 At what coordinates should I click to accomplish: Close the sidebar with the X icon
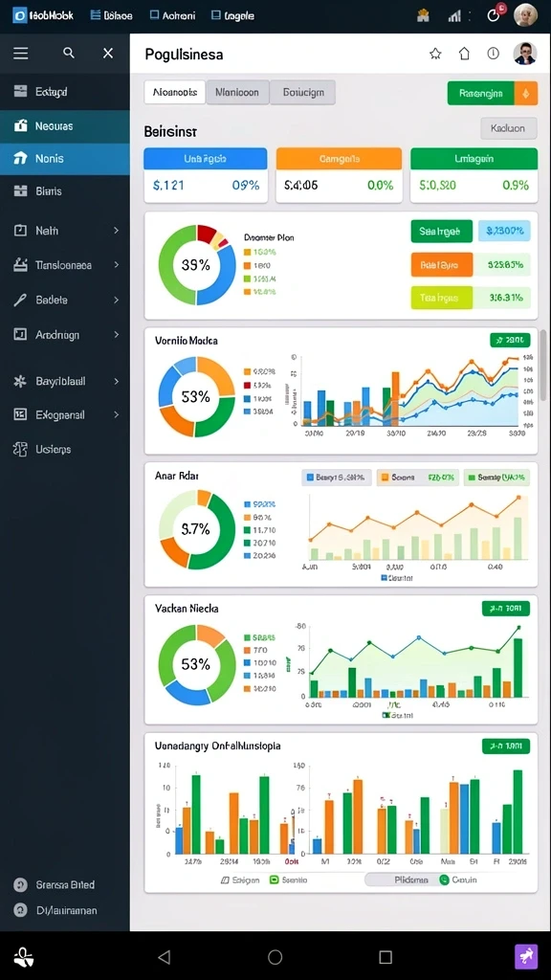click(108, 54)
